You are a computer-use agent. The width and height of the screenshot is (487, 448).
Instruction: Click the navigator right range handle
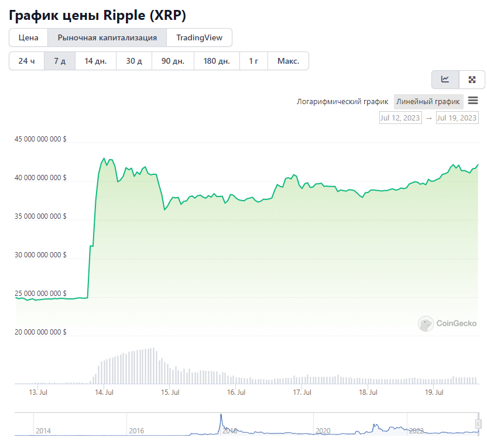478,424
